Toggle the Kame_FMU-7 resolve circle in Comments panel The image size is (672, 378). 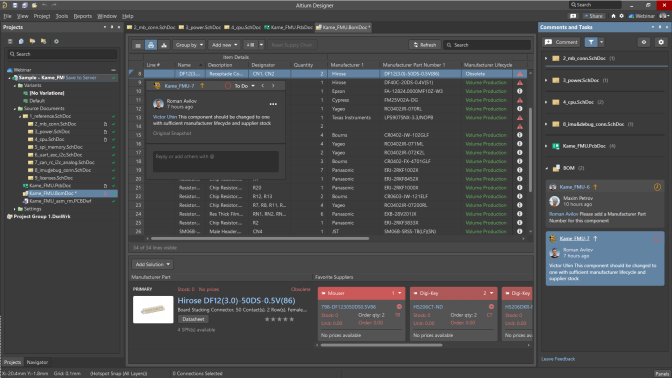coord(657,239)
